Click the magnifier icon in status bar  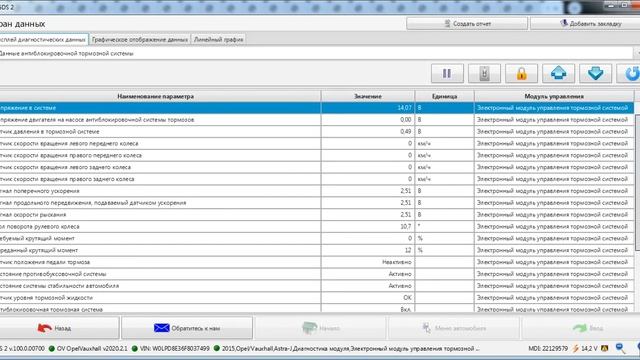[x=620, y=348]
